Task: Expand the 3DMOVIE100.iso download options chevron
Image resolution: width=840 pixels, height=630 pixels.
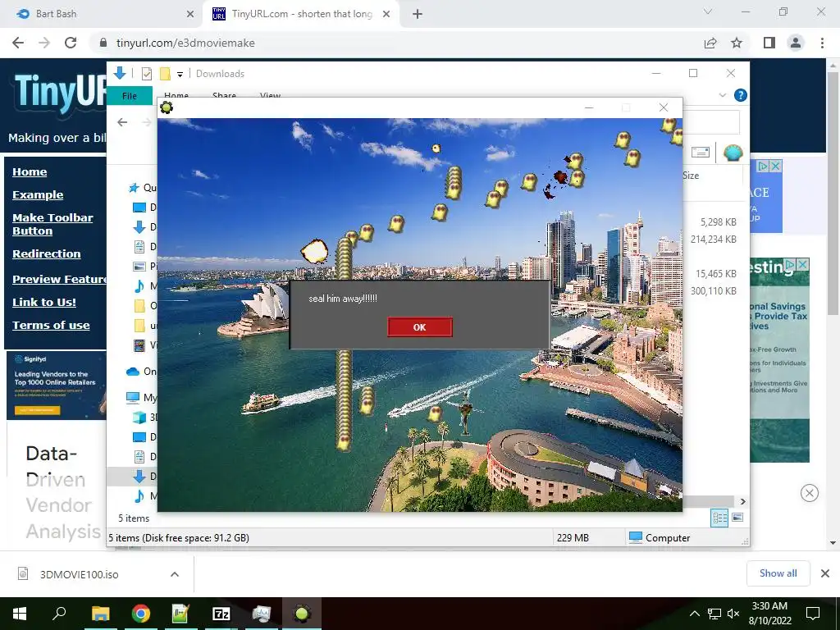Action: pyautogui.click(x=175, y=574)
